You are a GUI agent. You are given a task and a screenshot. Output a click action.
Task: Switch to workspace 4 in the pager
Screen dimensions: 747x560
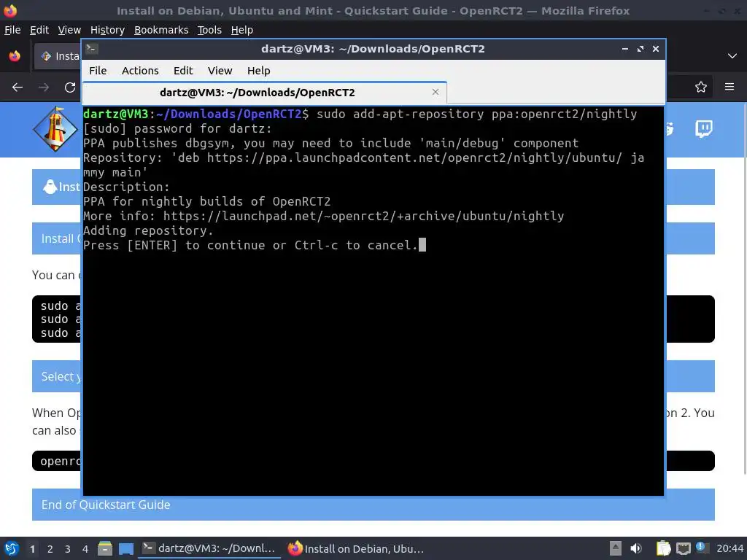tap(85, 548)
